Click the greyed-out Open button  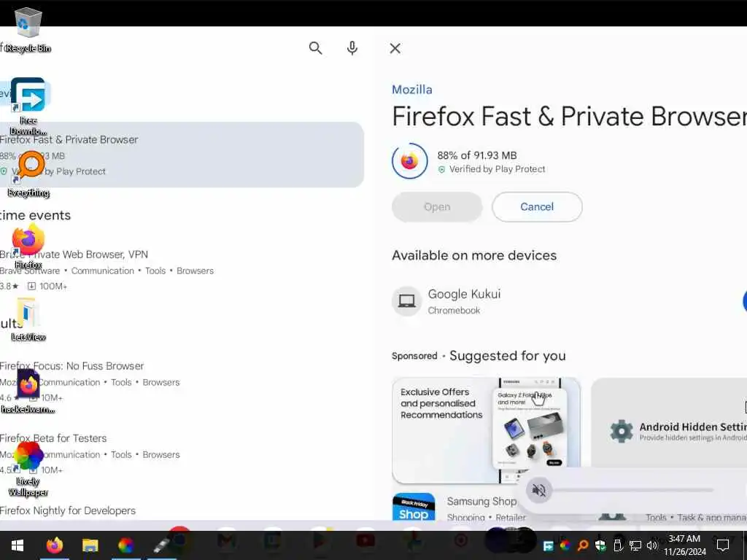pyautogui.click(x=437, y=206)
